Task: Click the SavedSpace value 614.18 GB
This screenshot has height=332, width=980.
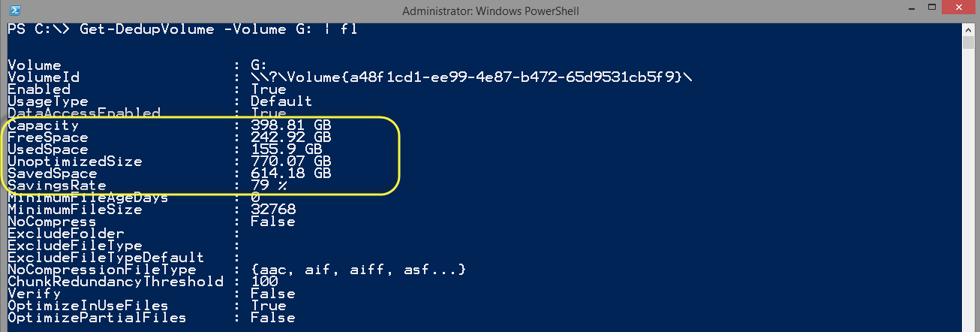Action: tap(291, 174)
